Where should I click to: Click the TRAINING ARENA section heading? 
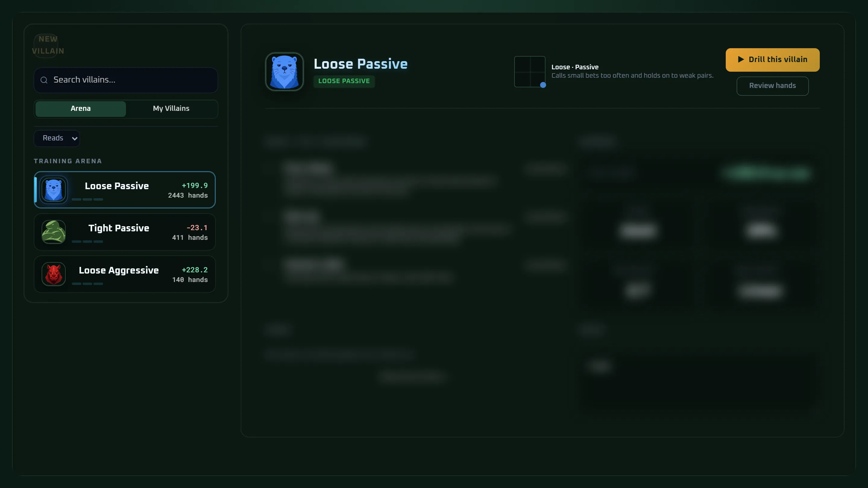(68, 161)
